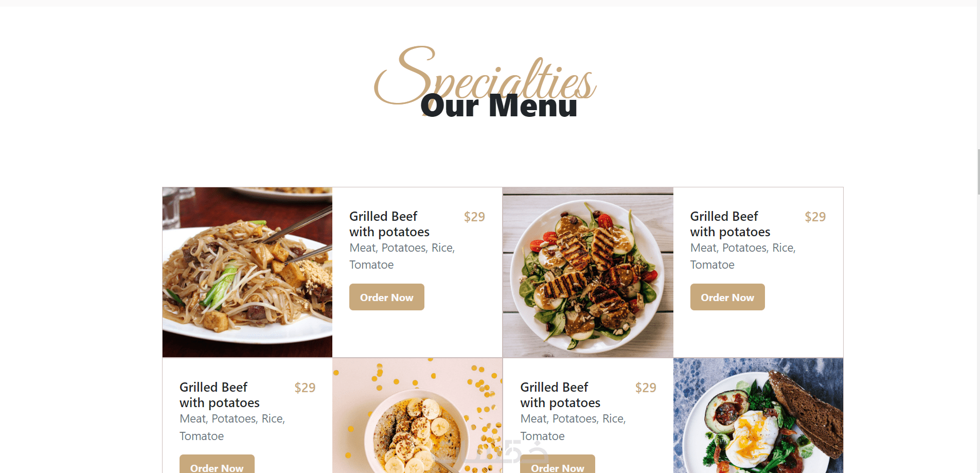Click the dish title left of the oatmeal bowl

pyautogui.click(x=220, y=395)
